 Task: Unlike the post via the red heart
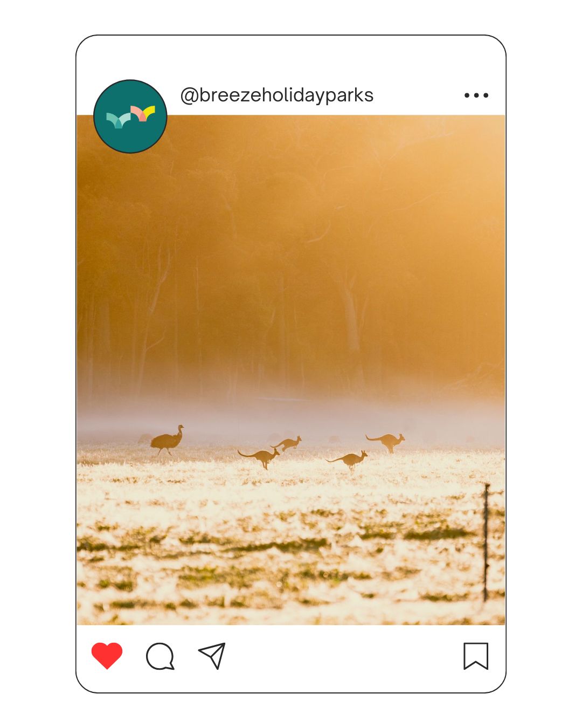pyautogui.click(x=107, y=656)
